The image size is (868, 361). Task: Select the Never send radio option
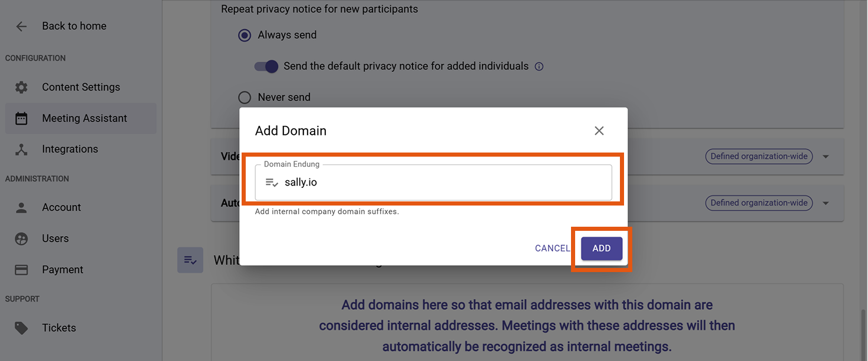[x=245, y=97]
